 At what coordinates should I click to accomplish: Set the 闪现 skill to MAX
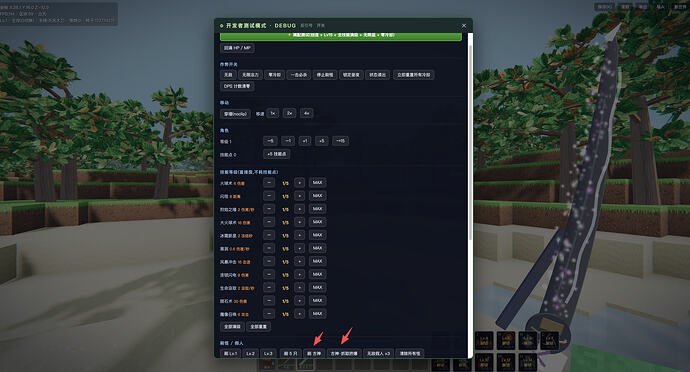tap(317, 196)
